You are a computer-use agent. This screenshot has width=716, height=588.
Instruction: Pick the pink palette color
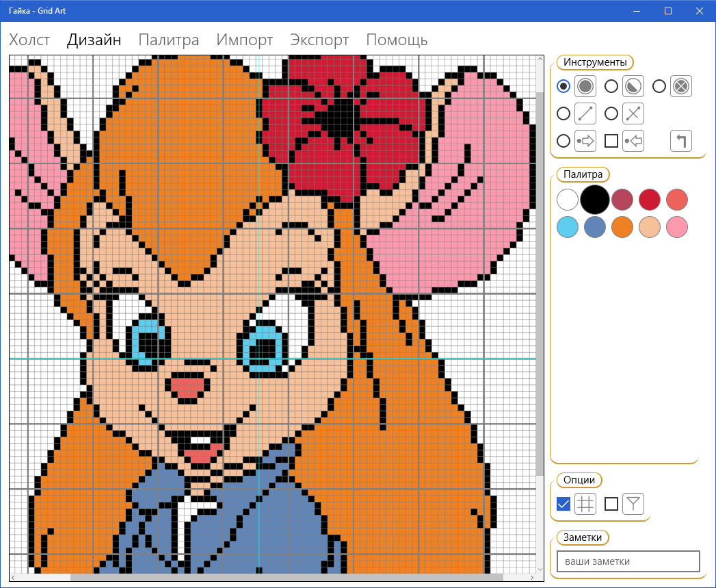[677, 228]
